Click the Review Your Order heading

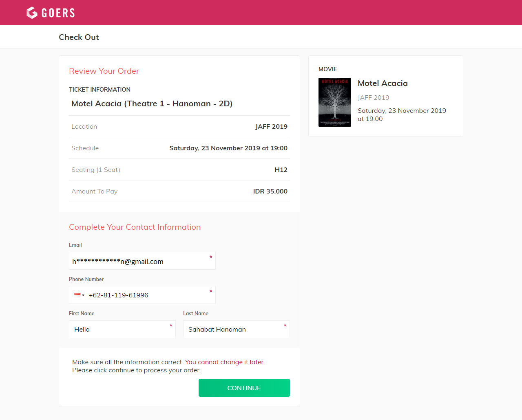tap(104, 71)
